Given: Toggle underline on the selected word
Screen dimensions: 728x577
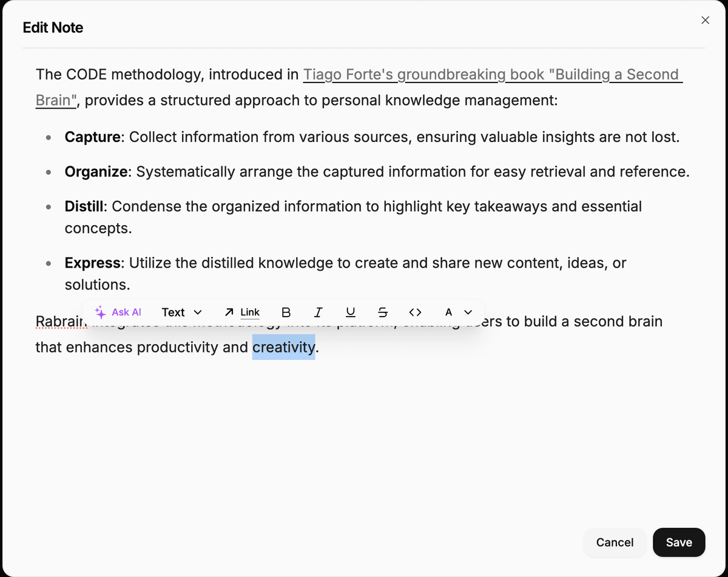Looking at the screenshot, I should coord(350,312).
